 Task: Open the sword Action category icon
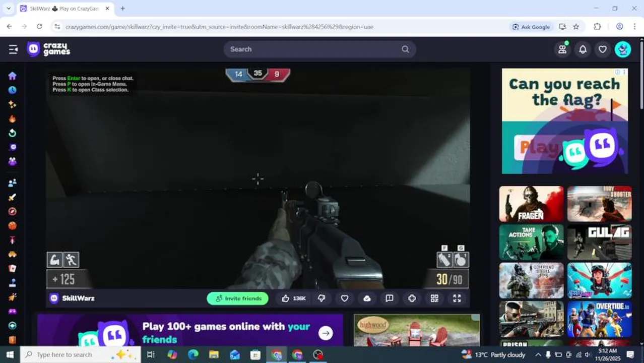[12, 197]
